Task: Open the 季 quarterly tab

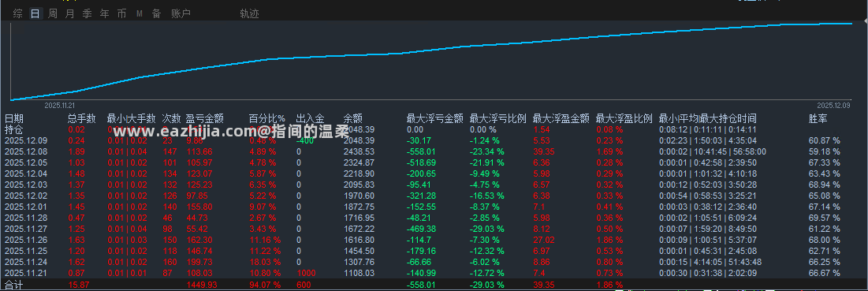Action: [x=87, y=14]
